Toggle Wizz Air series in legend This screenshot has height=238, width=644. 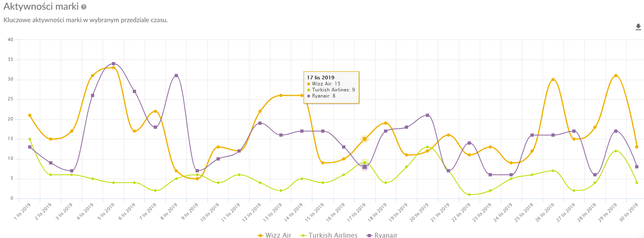[x=278, y=235]
